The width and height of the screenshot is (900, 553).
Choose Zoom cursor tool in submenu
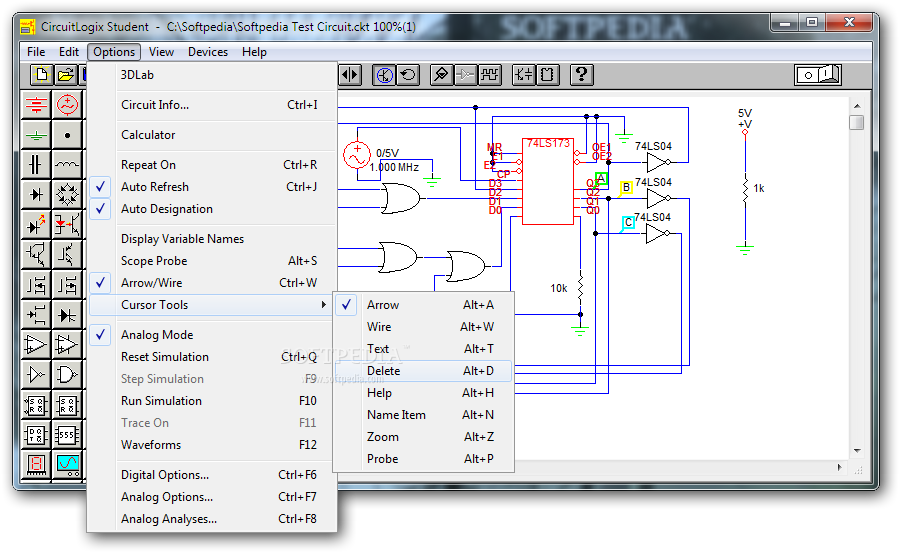pos(424,437)
